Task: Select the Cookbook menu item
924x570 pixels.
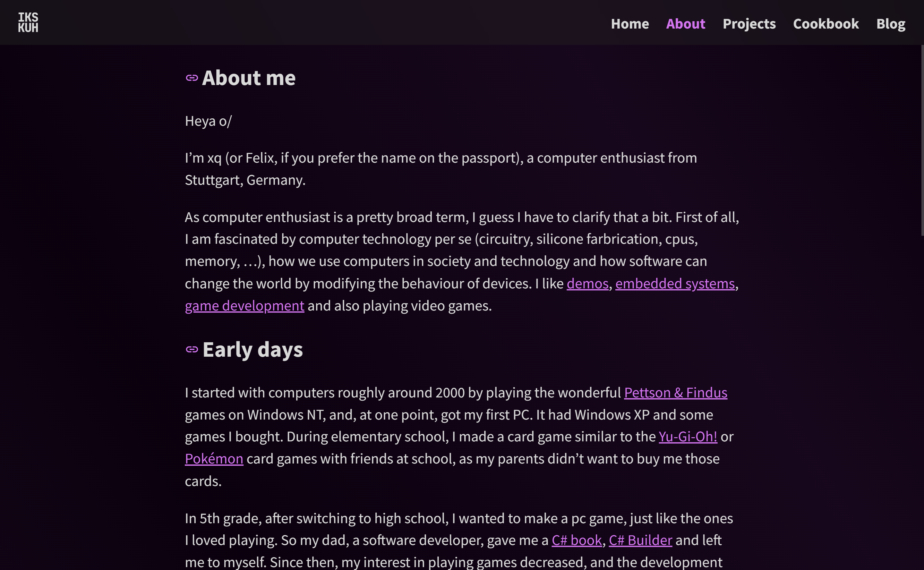Action: 826,23
